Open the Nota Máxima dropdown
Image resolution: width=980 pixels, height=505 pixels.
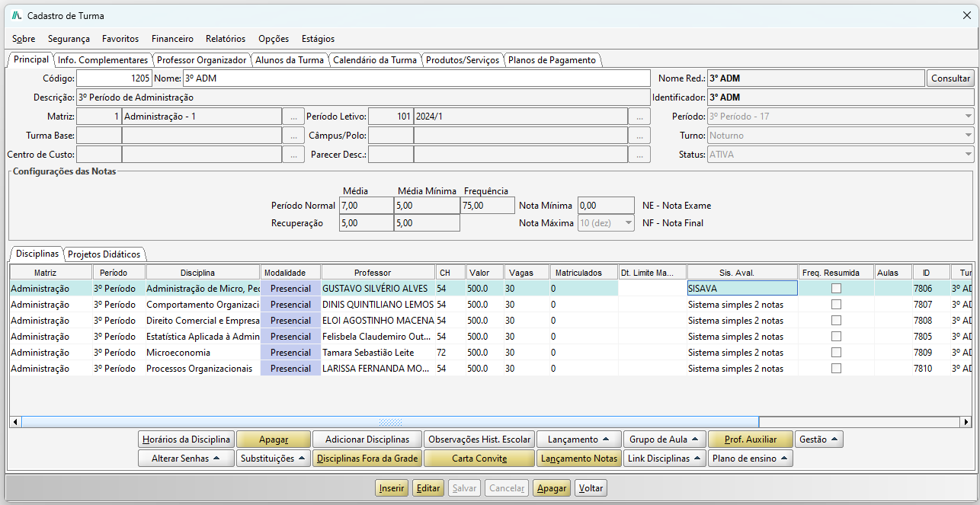pos(606,223)
